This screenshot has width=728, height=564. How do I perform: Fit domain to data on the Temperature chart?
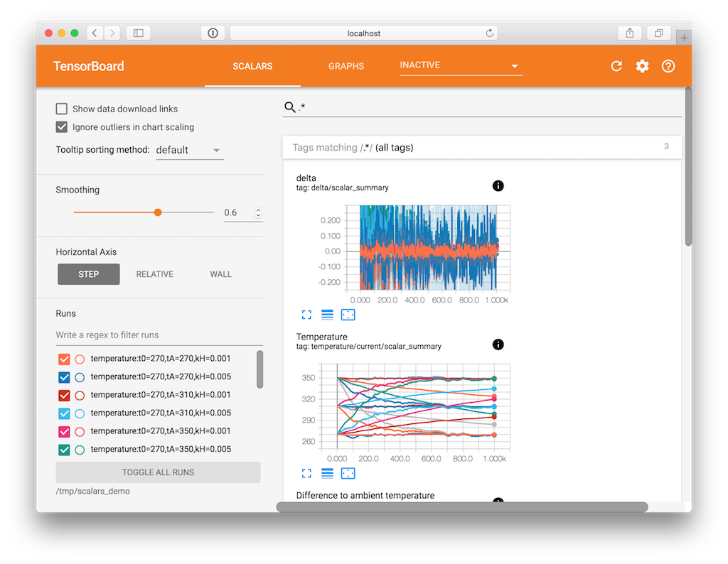[348, 473]
